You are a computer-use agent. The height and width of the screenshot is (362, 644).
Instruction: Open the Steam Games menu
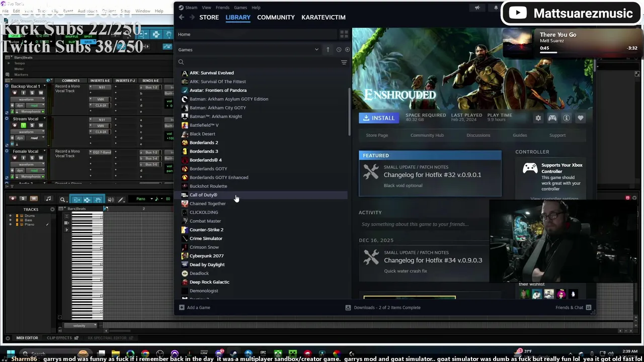240,8
